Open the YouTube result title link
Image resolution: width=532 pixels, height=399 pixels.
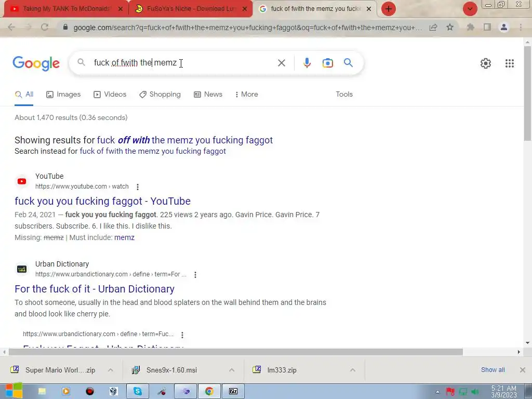[102, 201]
